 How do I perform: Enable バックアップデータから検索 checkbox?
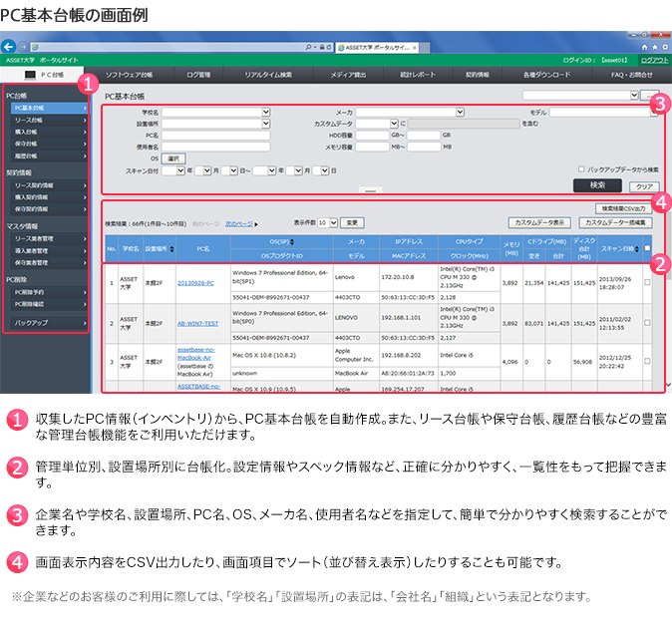(581, 169)
